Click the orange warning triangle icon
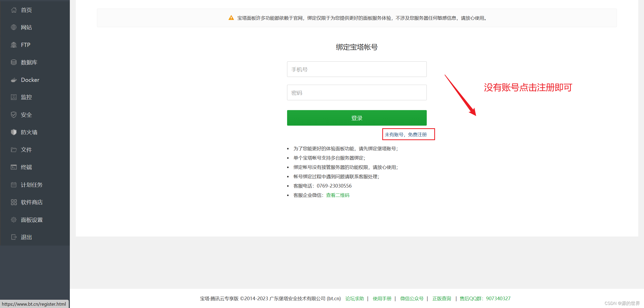This screenshot has width=644, height=308. 231,18
